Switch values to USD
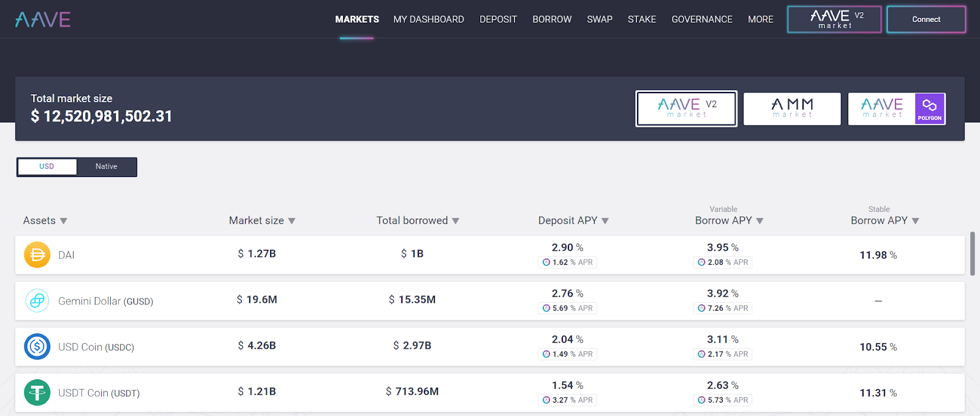Screen dimensions: 980x416 click(47, 167)
